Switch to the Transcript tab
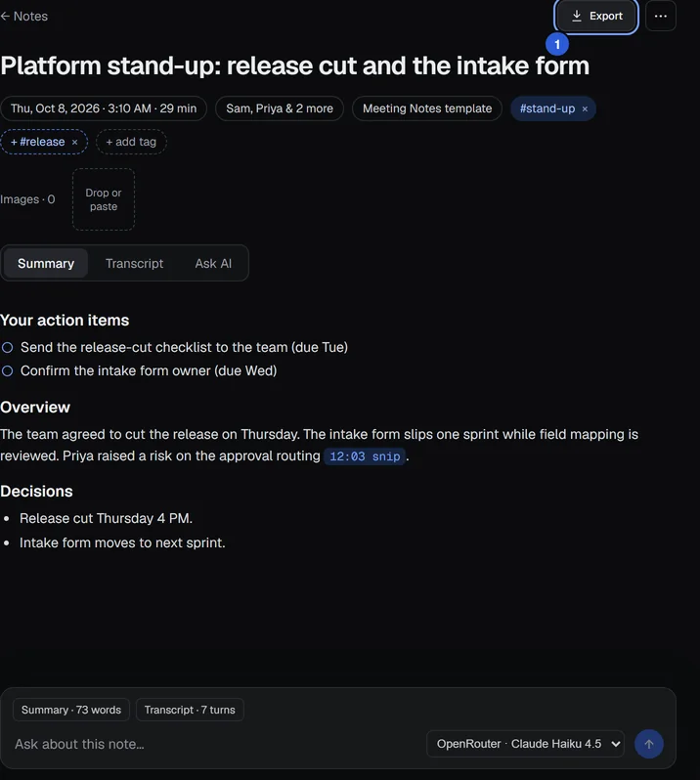 [134, 263]
